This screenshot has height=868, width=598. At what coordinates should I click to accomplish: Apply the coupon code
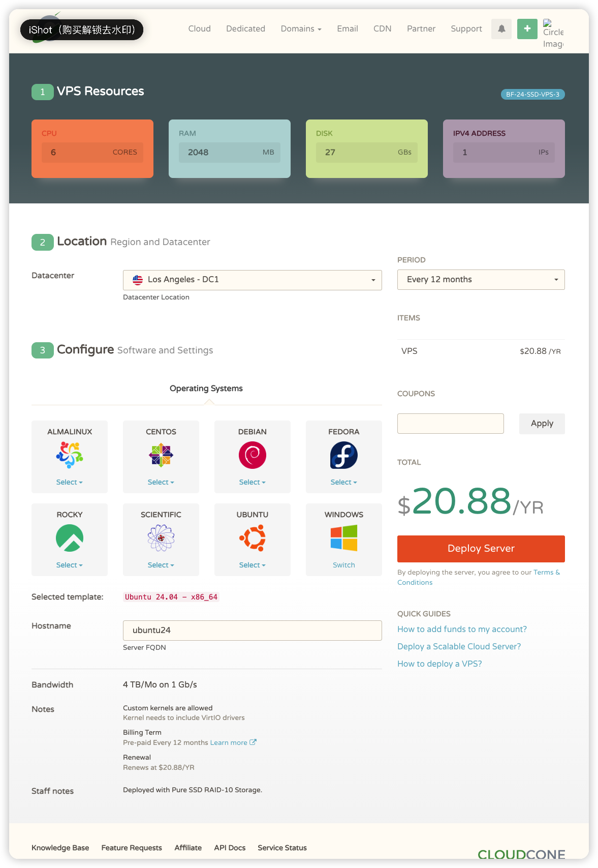tap(542, 424)
